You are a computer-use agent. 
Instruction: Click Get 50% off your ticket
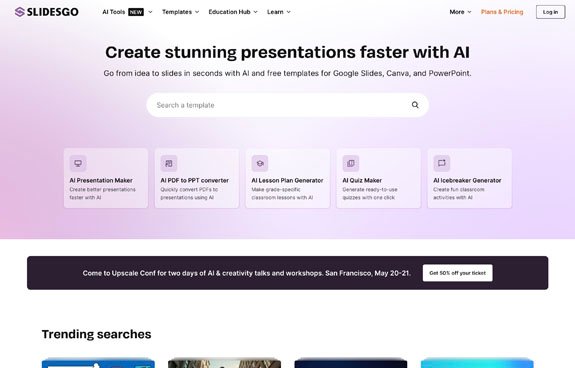457,273
